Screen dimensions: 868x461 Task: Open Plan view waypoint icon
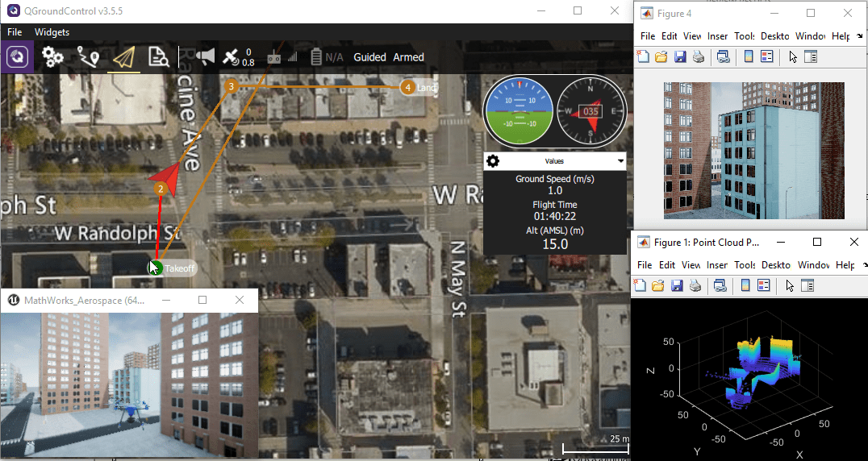(x=88, y=57)
